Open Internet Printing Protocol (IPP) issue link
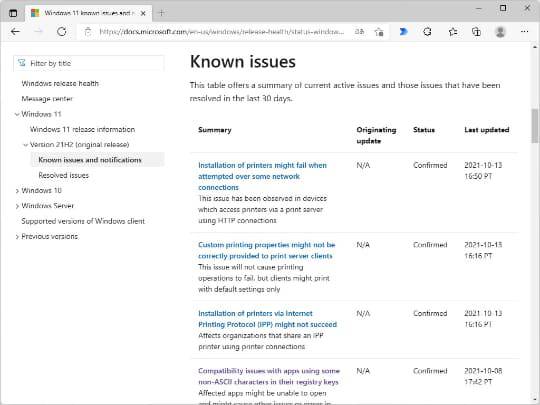The height and width of the screenshot is (405, 540). (x=267, y=319)
